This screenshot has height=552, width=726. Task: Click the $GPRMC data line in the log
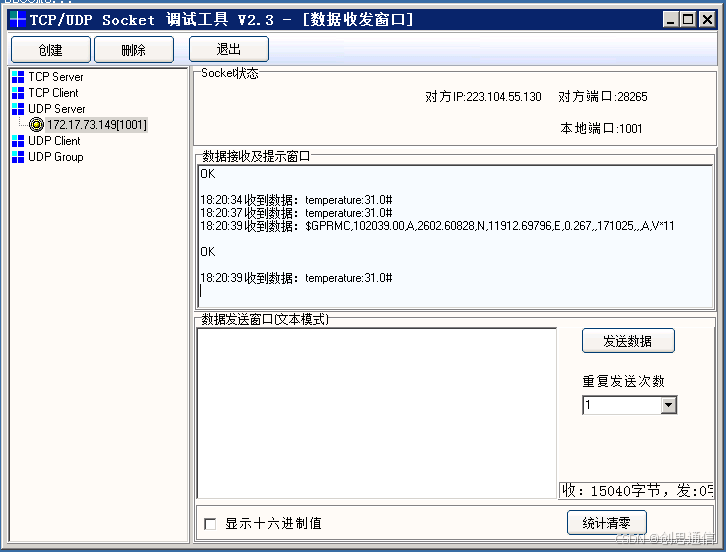[437, 226]
